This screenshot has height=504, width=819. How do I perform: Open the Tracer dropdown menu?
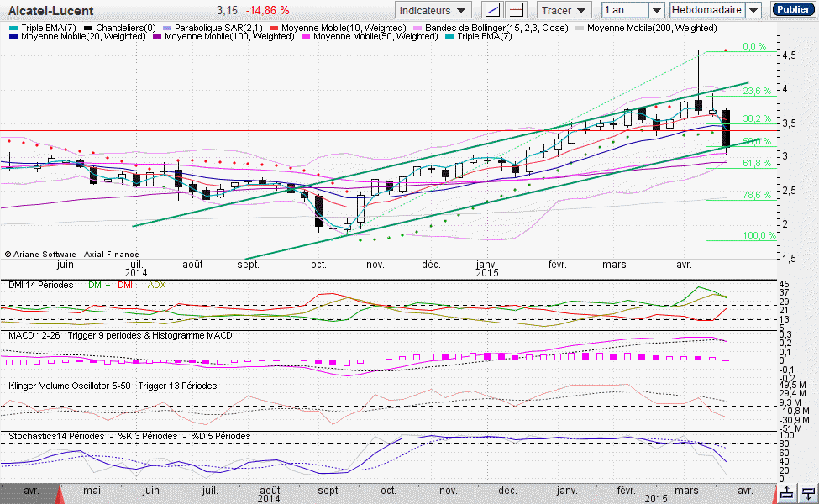[564, 10]
